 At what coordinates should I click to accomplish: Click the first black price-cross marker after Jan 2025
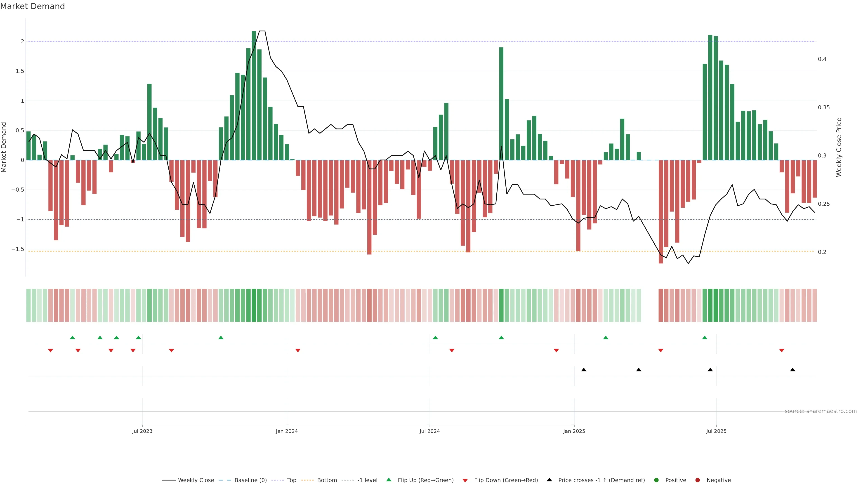point(584,370)
